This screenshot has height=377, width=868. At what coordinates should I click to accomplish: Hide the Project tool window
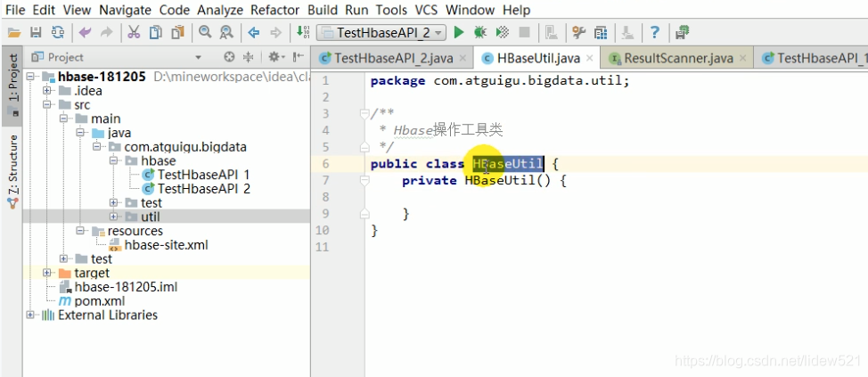tap(299, 57)
